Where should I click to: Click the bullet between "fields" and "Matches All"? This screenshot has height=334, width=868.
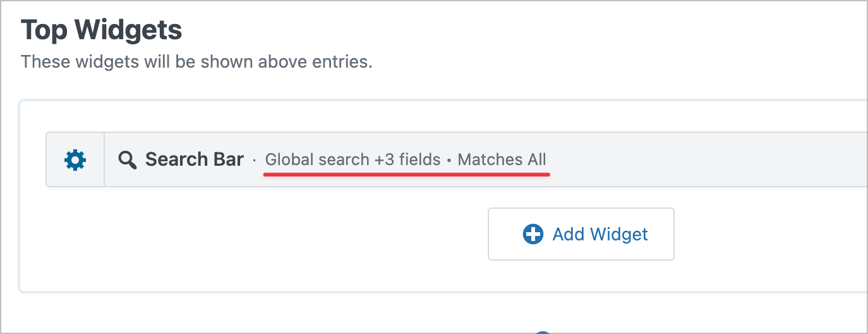point(449,161)
